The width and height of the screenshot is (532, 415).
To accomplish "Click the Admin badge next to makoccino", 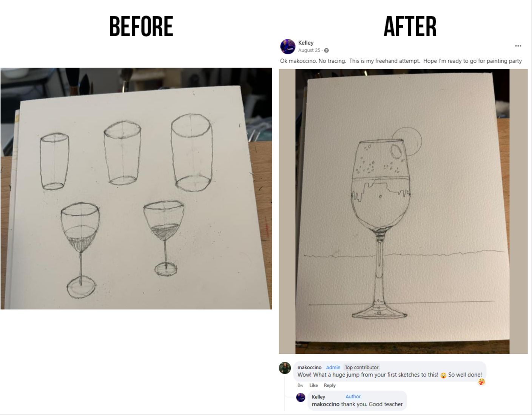I will coord(333,367).
